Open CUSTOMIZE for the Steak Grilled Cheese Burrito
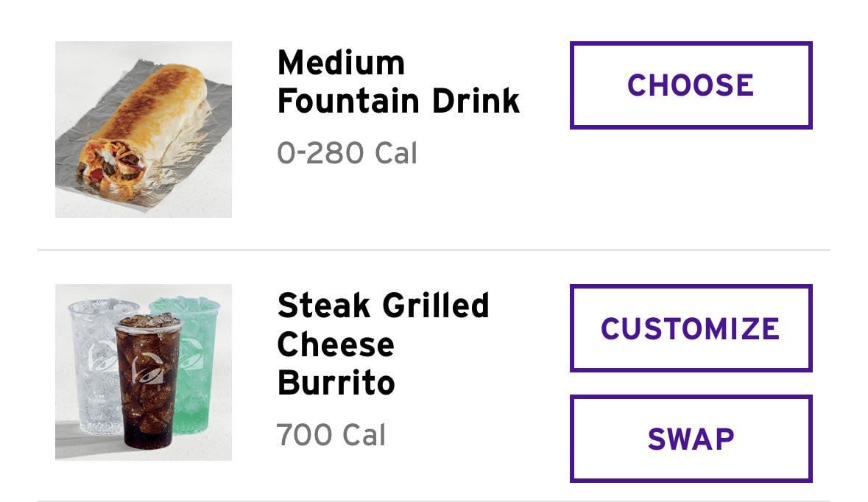Screen dimensions: 868x502 691,328
